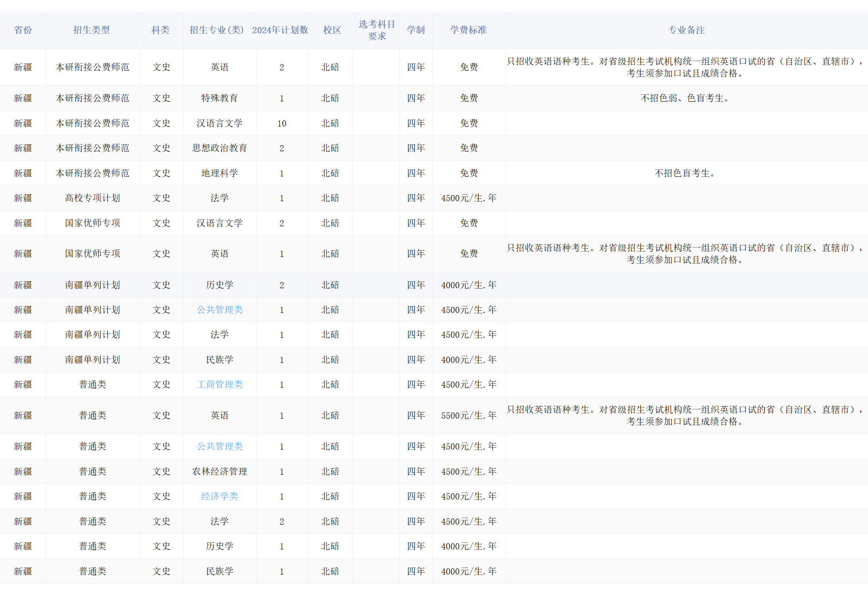Click the 5500元/生.年 tuition cell
This screenshot has width=868, height=614.
pos(469,416)
